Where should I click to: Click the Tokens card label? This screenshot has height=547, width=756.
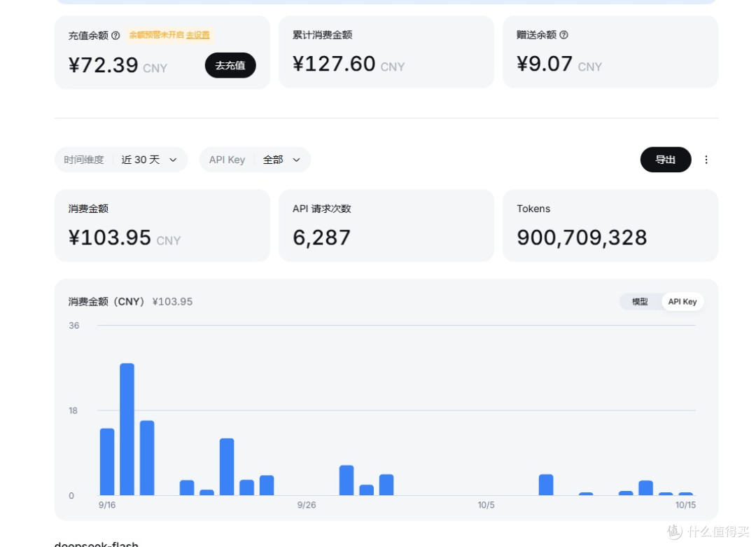click(533, 209)
